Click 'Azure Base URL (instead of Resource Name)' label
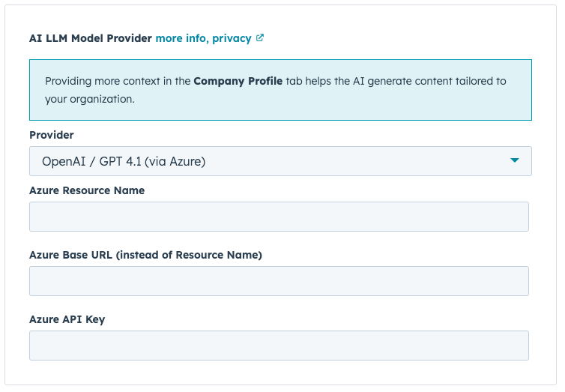The image size is (565, 392). 145,255
